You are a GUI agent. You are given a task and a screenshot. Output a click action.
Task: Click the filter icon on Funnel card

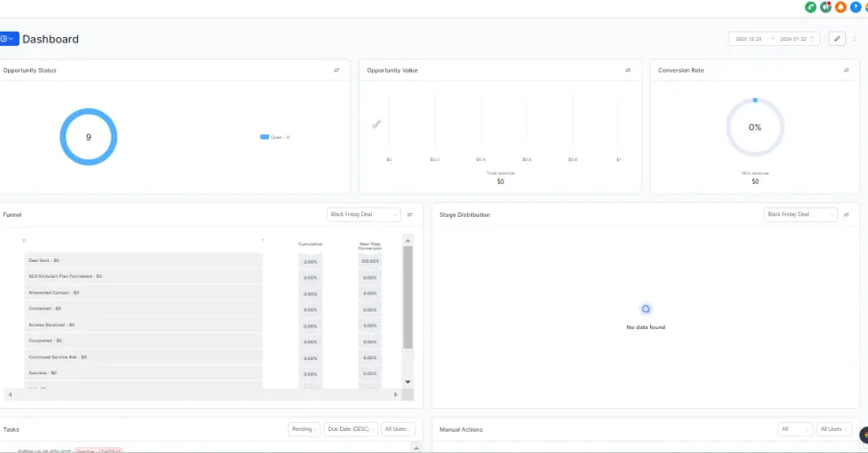(409, 215)
